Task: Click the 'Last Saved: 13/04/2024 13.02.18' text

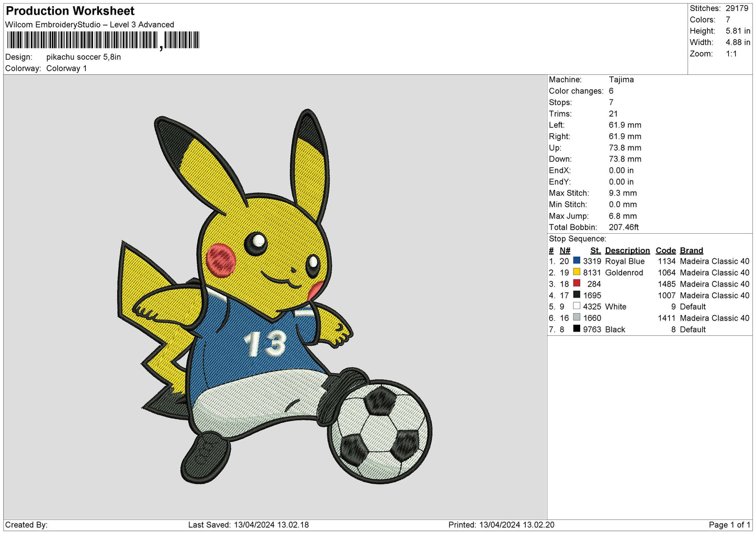Action: point(249,525)
